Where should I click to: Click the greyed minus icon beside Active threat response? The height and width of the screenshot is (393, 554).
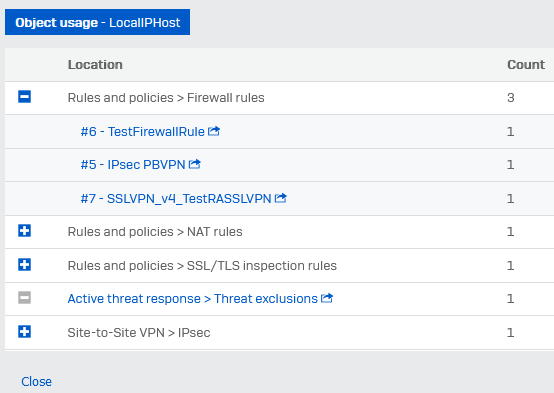(24, 298)
